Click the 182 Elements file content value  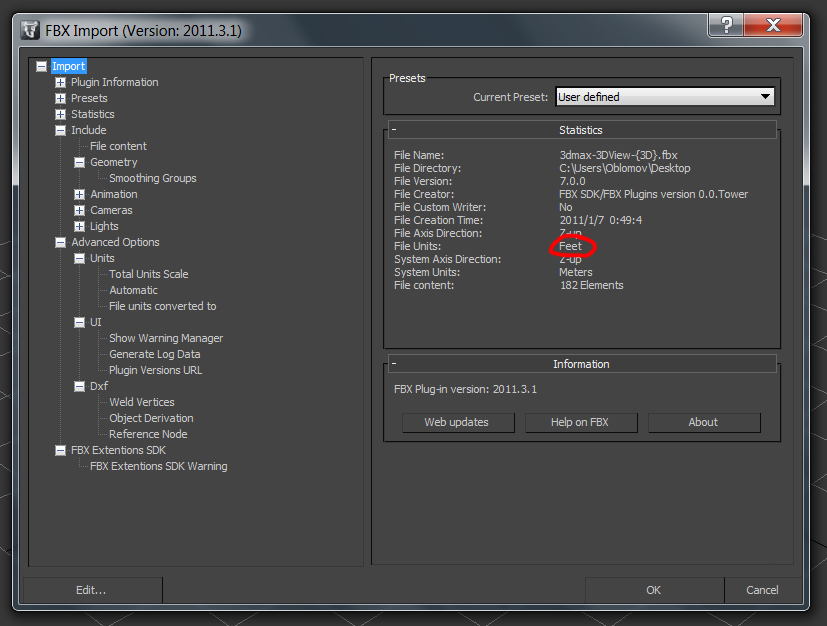[591, 285]
